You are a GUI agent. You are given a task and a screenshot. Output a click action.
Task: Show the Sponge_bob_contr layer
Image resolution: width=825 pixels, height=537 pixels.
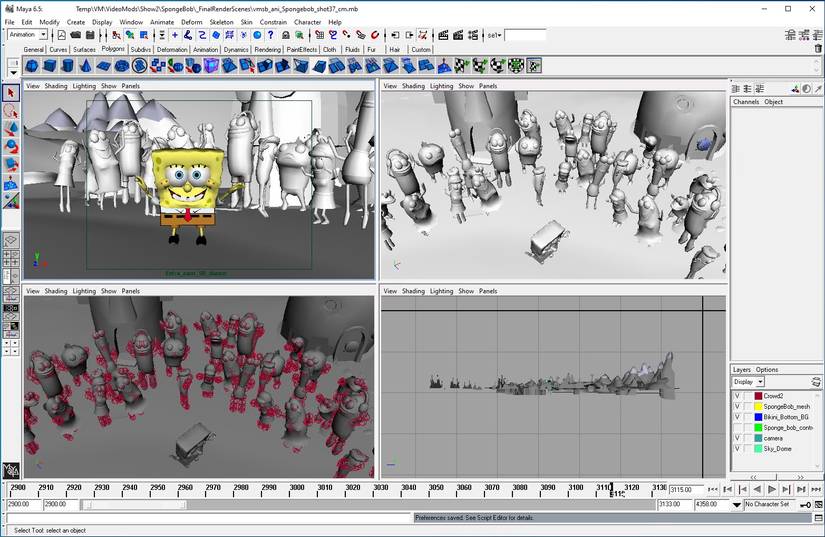[738, 428]
